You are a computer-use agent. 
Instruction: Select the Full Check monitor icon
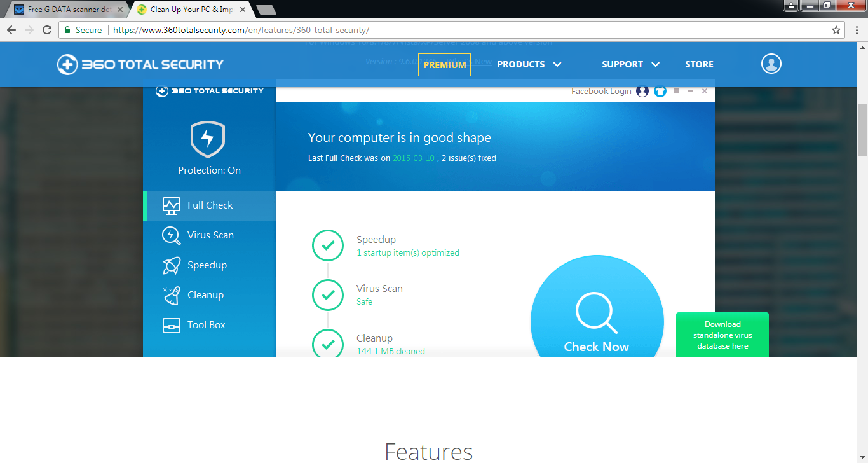coord(172,205)
